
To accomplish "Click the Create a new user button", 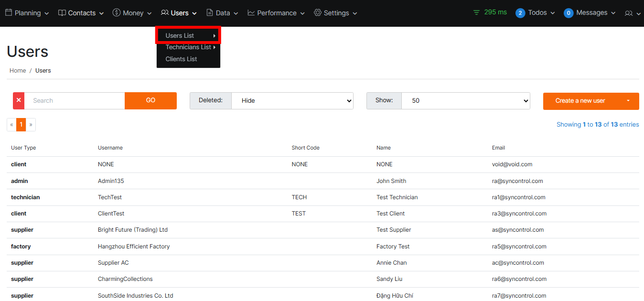I will (x=580, y=101).
